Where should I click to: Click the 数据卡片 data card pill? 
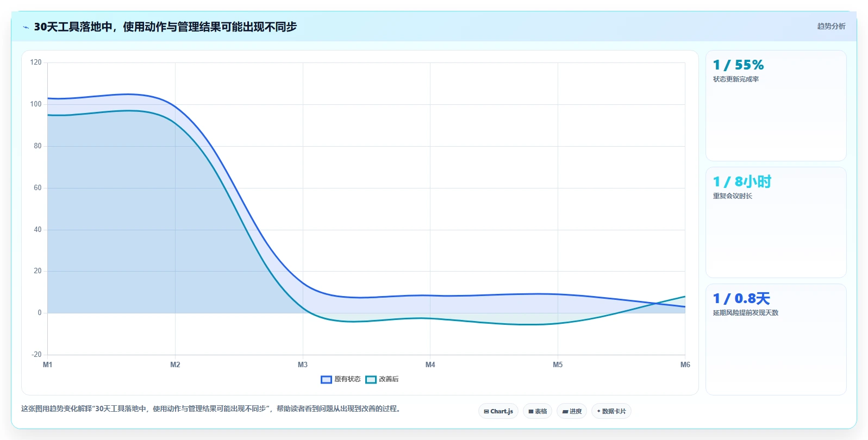tap(611, 411)
